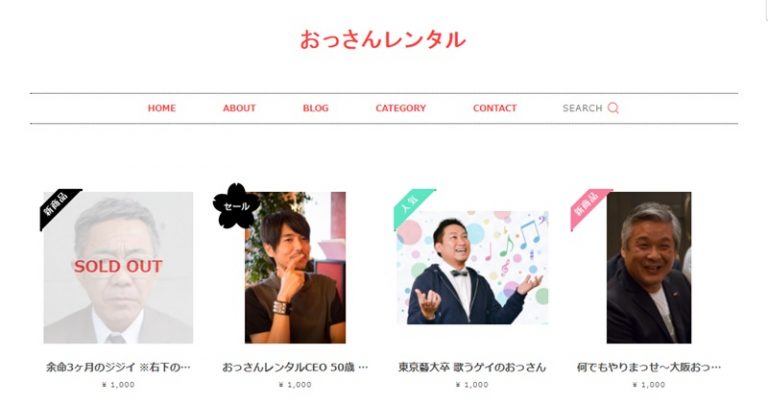
Task: Open the おっさんレンタルCEO product photo
Action: point(295,267)
